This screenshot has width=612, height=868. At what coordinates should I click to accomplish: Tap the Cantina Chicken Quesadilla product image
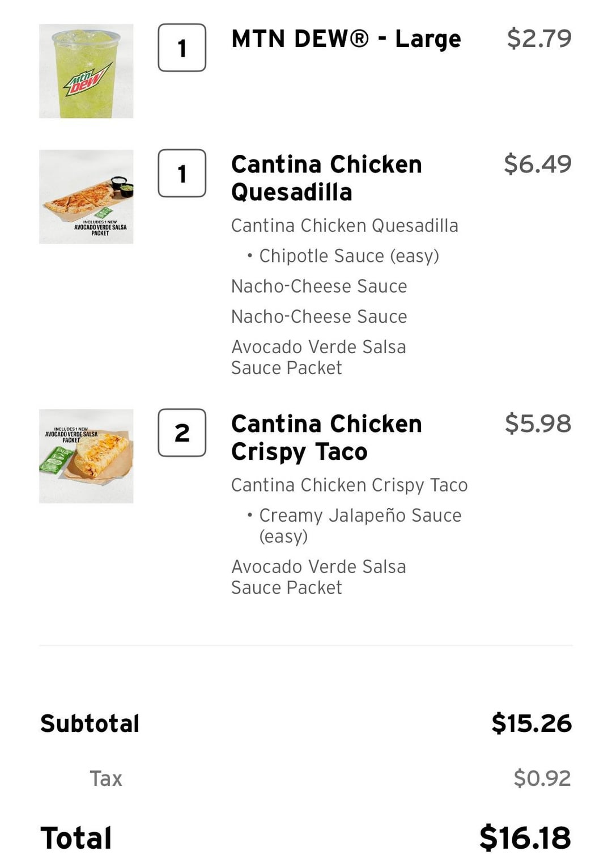86,197
